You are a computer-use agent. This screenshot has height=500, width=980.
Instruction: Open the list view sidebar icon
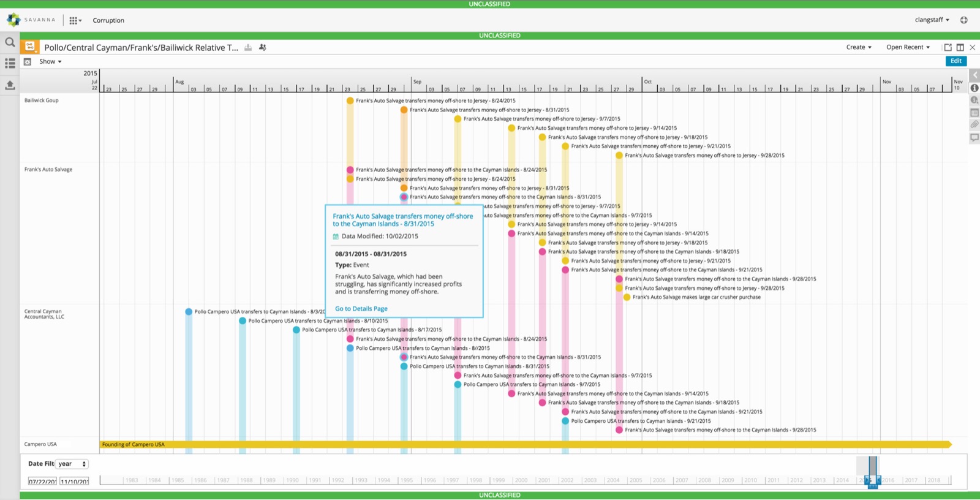coord(10,63)
